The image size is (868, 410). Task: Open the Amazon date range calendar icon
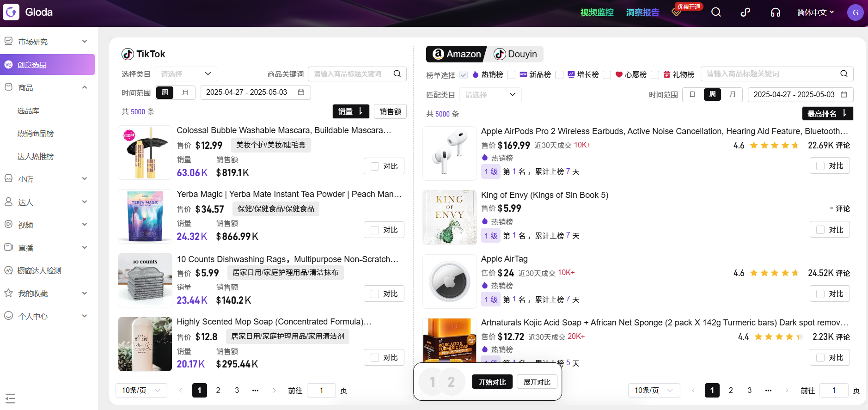point(844,94)
